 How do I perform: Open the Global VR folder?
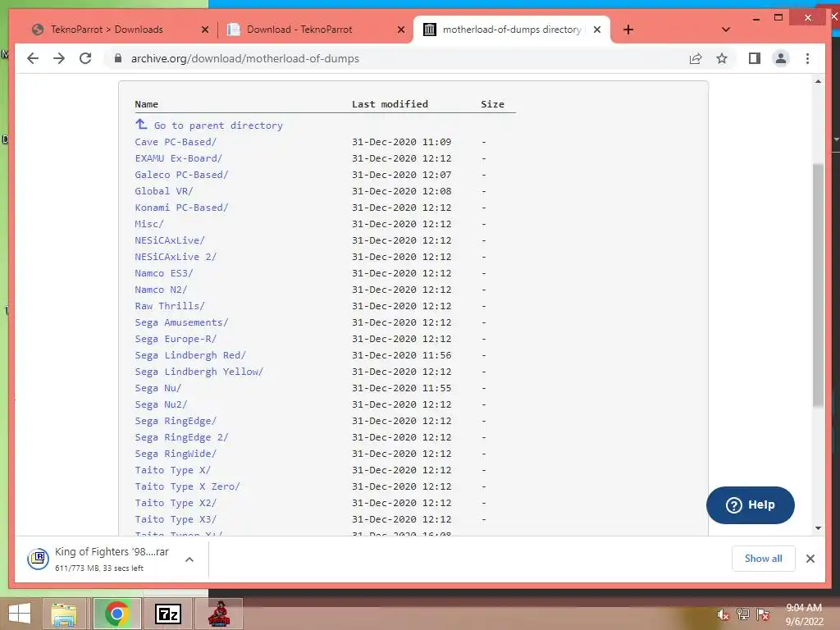tap(164, 191)
